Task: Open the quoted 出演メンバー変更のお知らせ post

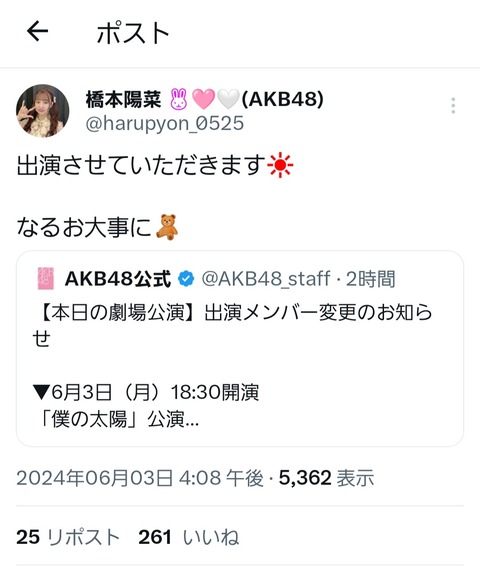Action: click(x=240, y=349)
